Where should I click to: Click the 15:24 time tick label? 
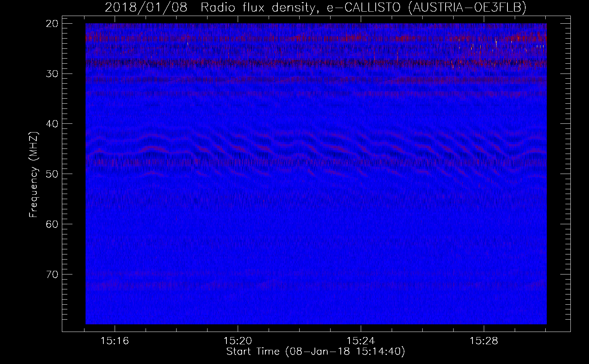click(361, 341)
